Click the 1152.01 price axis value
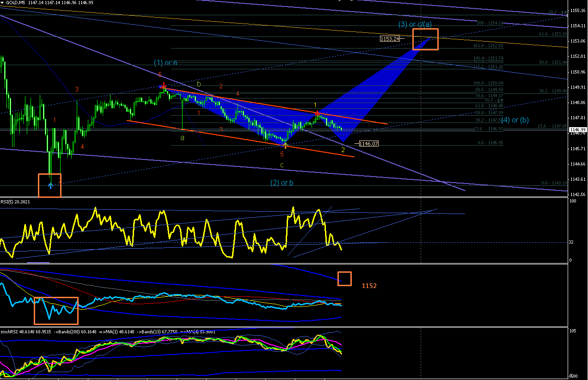The height and width of the screenshot is (380, 588). (x=578, y=56)
